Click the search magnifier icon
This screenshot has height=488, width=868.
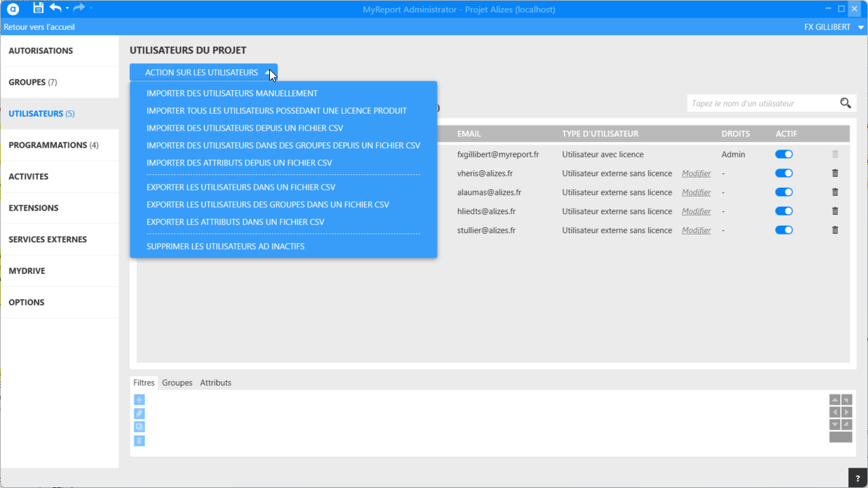pyautogui.click(x=845, y=103)
